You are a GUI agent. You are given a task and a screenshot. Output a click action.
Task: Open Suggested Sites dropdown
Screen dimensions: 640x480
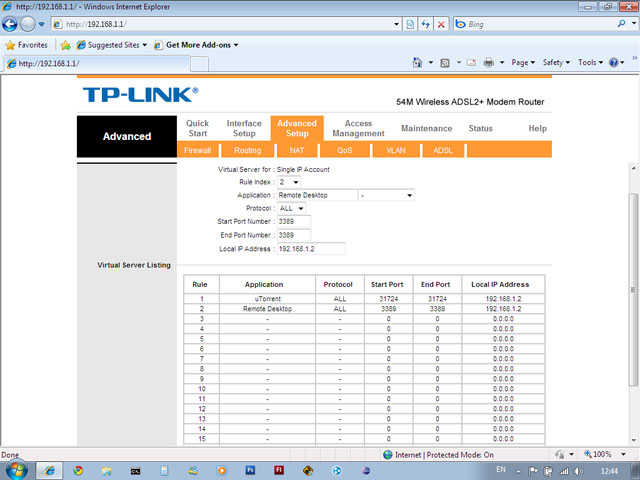click(x=111, y=45)
